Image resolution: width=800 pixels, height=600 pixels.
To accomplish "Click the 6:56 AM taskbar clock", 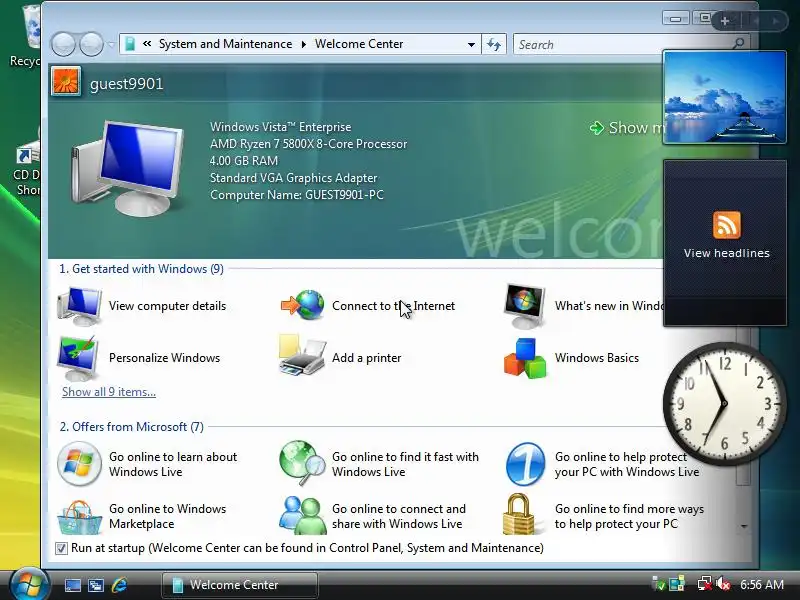I will 762,585.
